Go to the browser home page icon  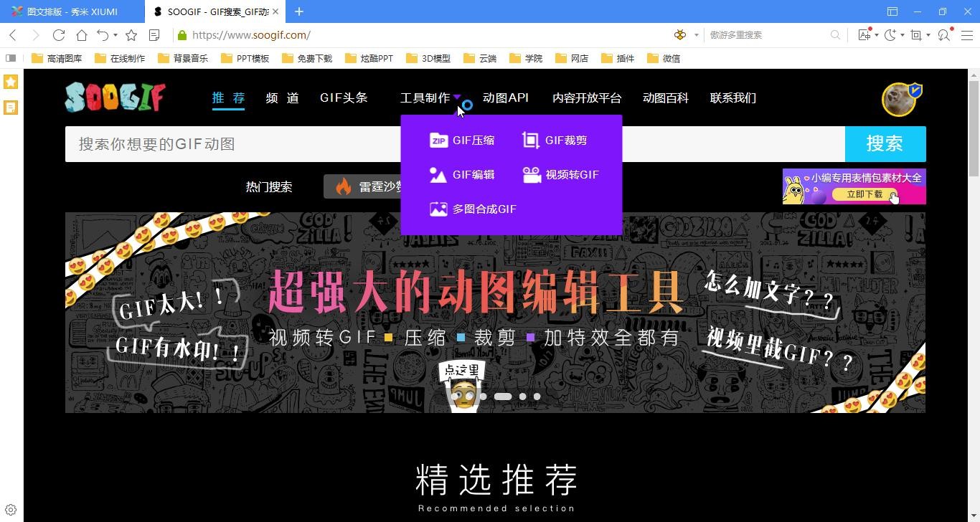[x=82, y=35]
